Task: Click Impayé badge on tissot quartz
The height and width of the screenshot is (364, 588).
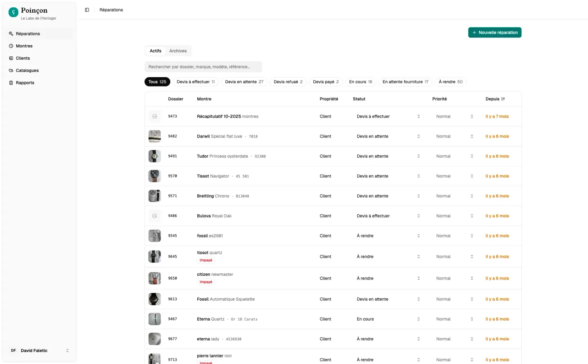Action: point(206,260)
